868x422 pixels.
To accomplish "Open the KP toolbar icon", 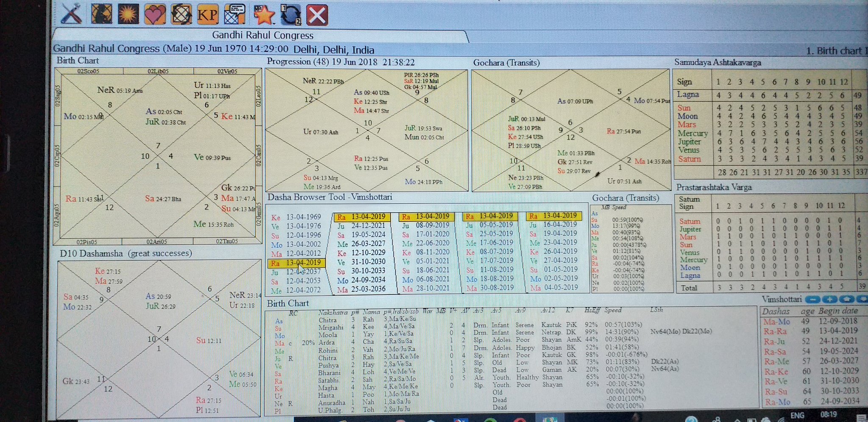I will pos(208,14).
